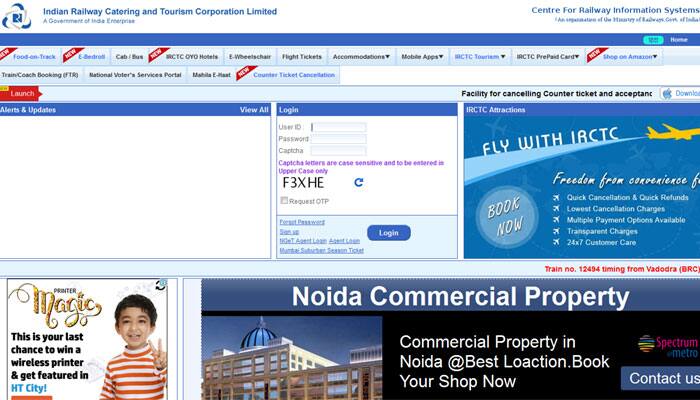Expand the Mobile Apps dropdown
The width and height of the screenshot is (700, 400).
[x=422, y=57]
